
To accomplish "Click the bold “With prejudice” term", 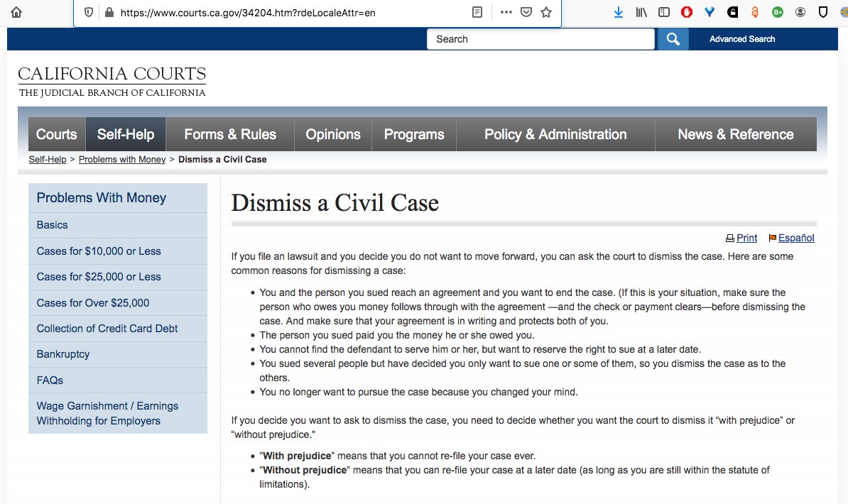I will (x=296, y=456).
